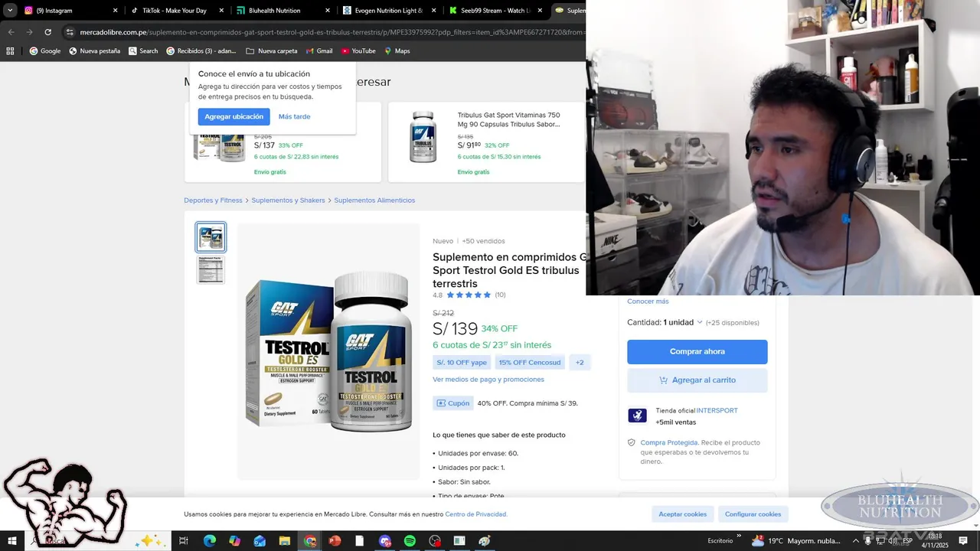This screenshot has height=551, width=980.
Task: Open site information icon in address bar
Action: click(70, 32)
